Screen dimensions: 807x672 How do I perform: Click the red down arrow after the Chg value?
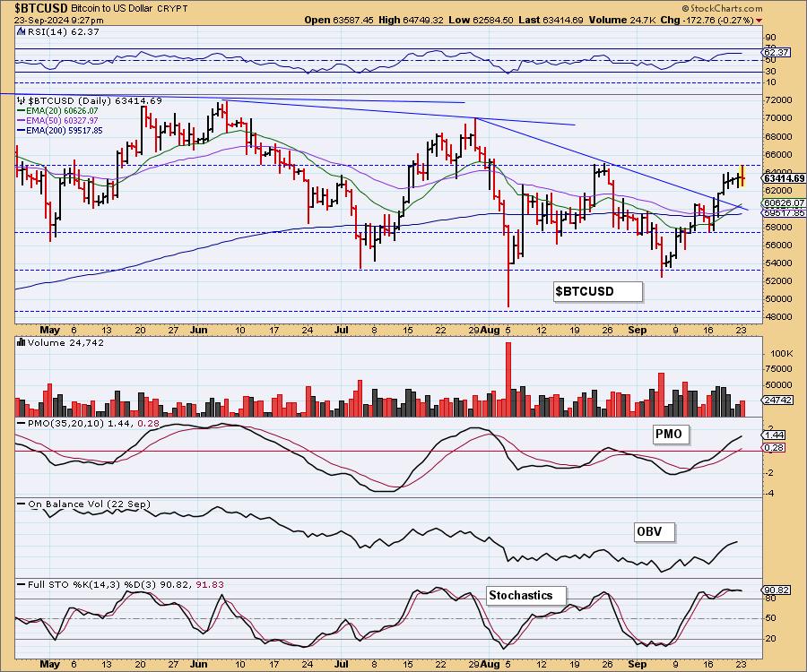point(759,21)
